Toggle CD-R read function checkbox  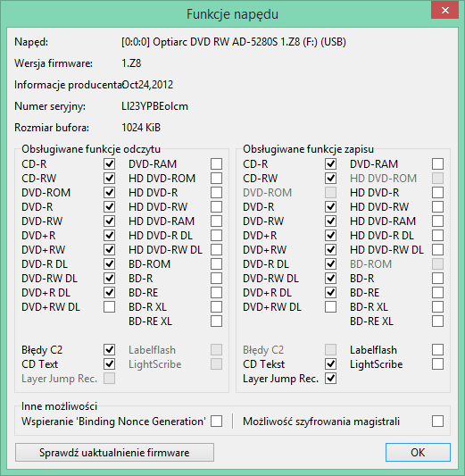click(x=109, y=164)
